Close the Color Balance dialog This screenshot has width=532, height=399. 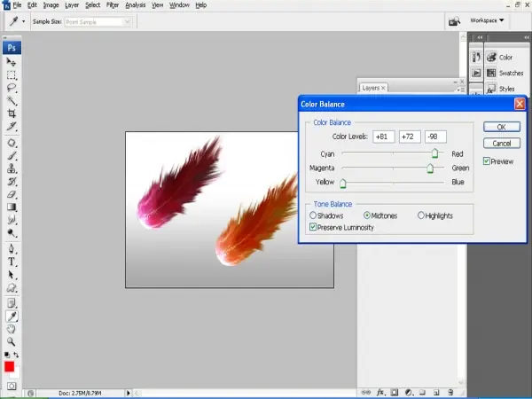pos(520,104)
